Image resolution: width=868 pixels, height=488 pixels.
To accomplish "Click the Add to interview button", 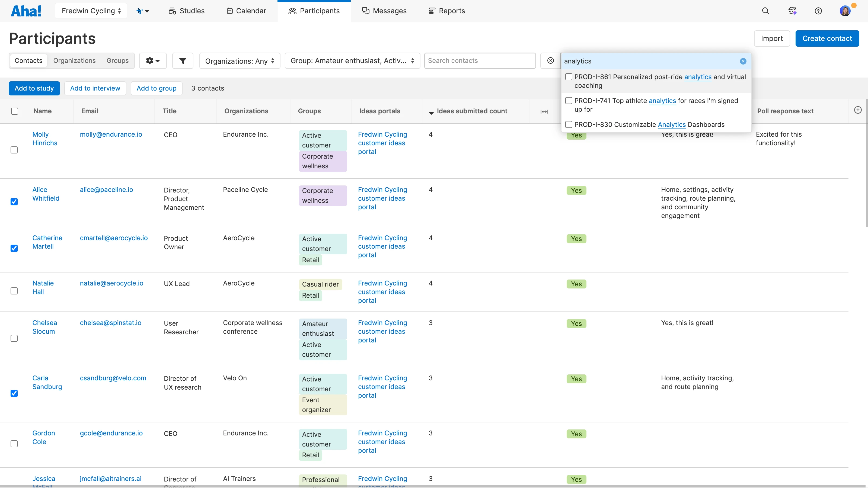I will (95, 88).
